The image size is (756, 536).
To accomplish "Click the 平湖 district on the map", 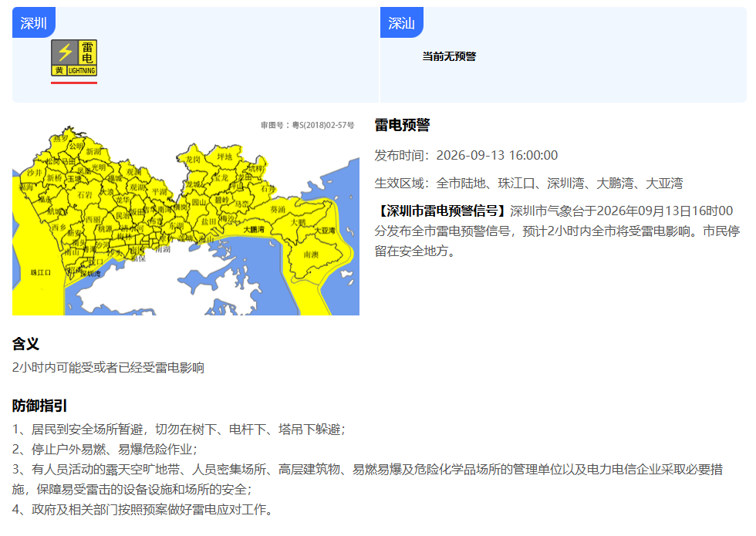I will [x=160, y=192].
